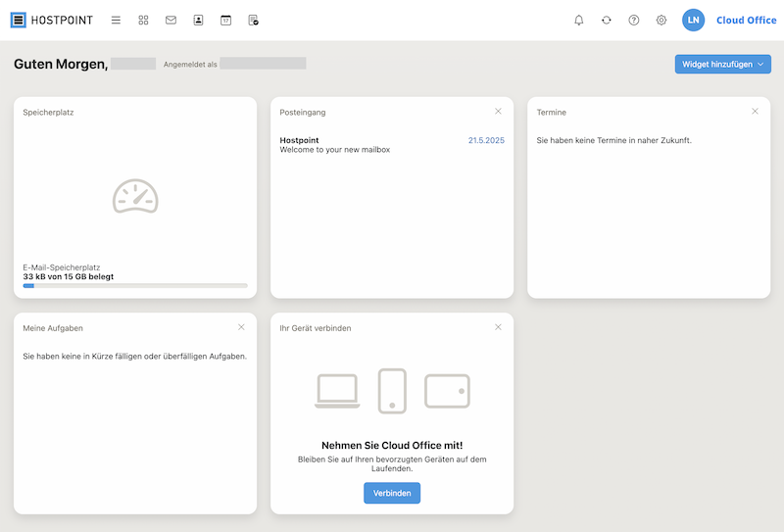
Task: Close the Posteingang widget
Action: point(498,111)
